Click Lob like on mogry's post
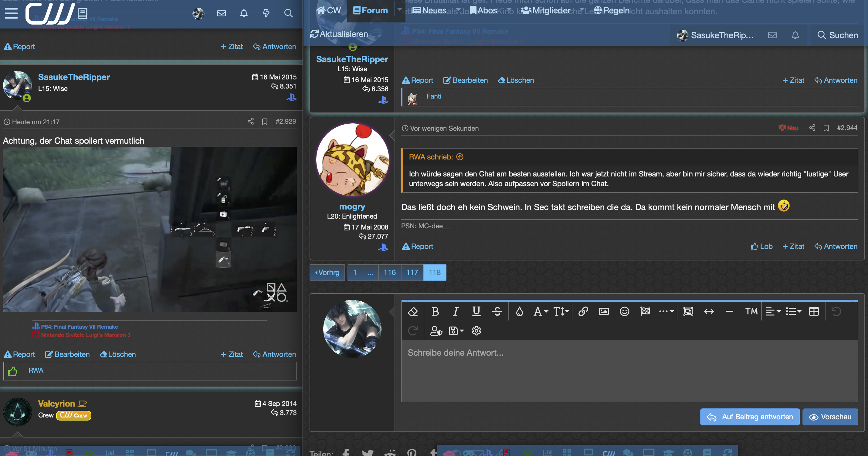868x456 pixels. click(x=761, y=246)
